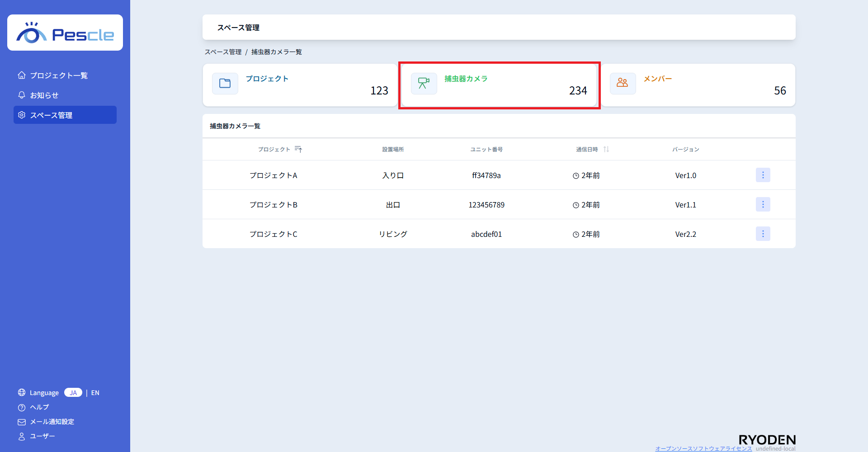Image resolution: width=868 pixels, height=452 pixels.
Task: Open プロジェクト一覧 in the sidebar
Action: tap(59, 75)
